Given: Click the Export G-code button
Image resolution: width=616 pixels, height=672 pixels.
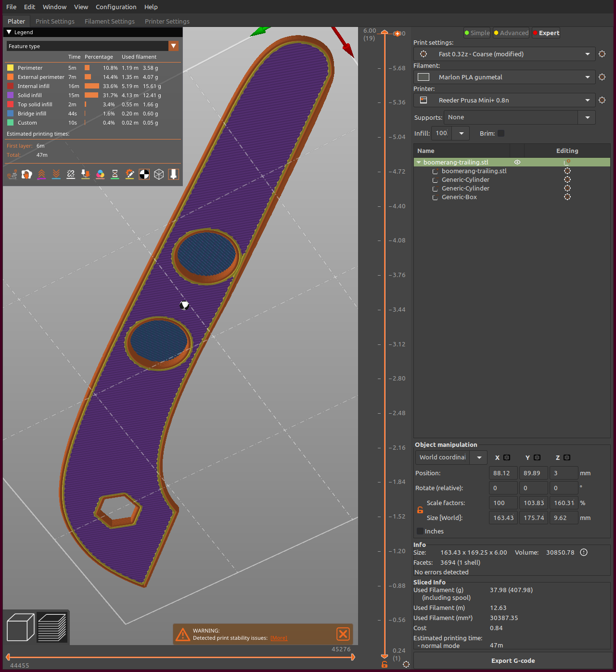Looking at the screenshot, I should click(513, 660).
